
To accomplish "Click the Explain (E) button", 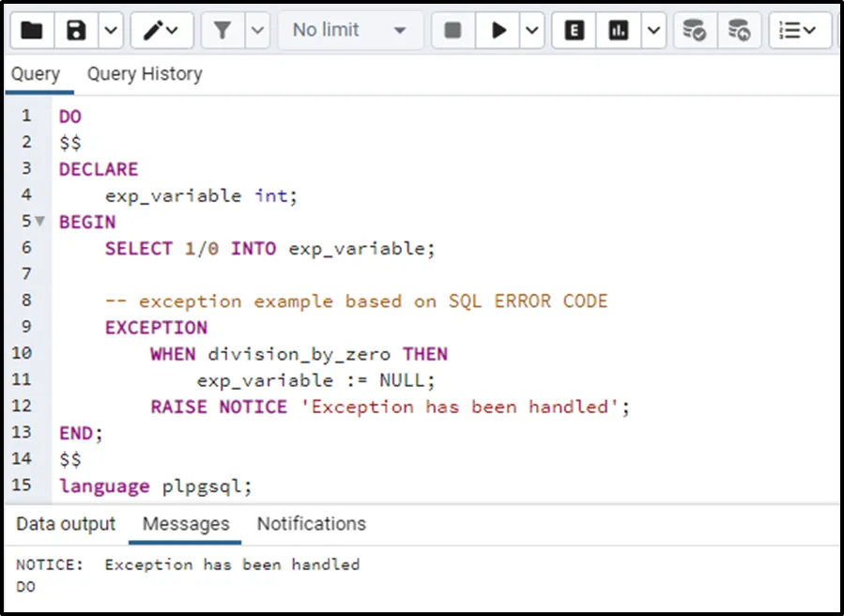I will pyautogui.click(x=575, y=31).
